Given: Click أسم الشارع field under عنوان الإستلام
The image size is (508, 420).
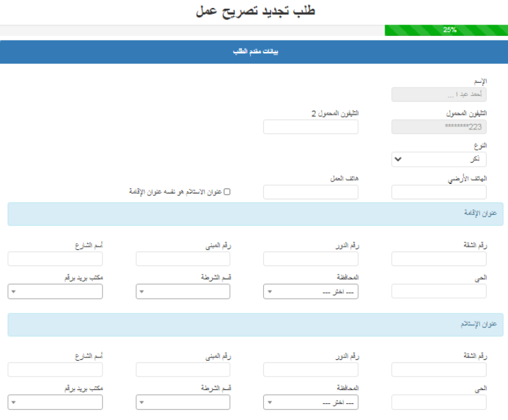Looking at the screenshot, I should point(55,369).
